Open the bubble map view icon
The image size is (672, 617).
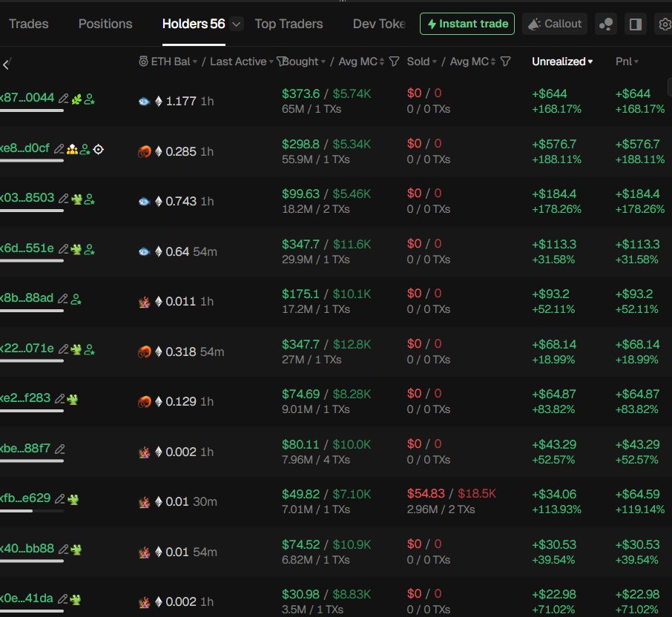(x=605, y=24)
